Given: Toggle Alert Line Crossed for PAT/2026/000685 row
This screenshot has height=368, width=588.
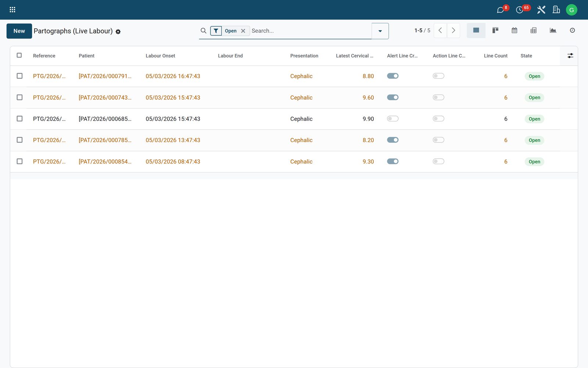Looking at the screenshot, I should [393, 119].
